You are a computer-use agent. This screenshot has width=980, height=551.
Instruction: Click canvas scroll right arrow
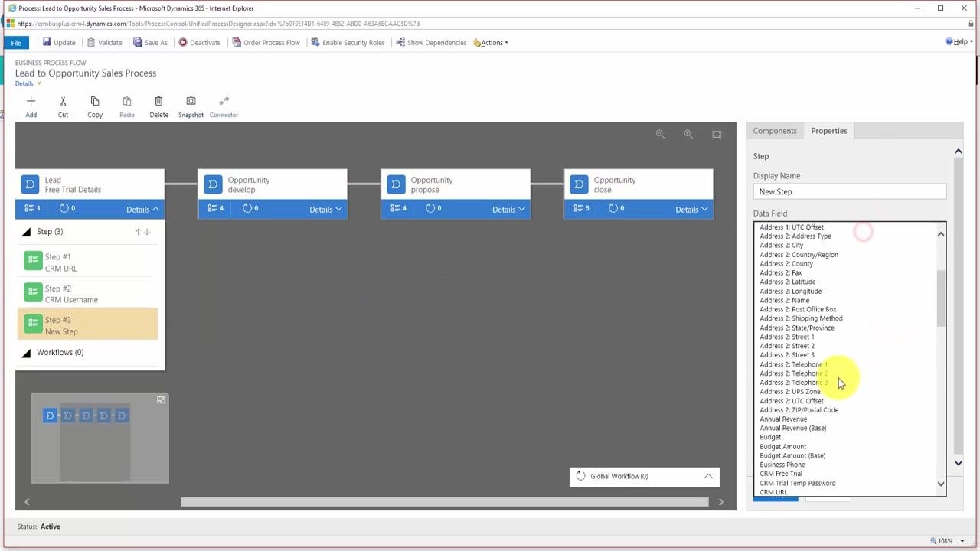click(x=720, y=502)
